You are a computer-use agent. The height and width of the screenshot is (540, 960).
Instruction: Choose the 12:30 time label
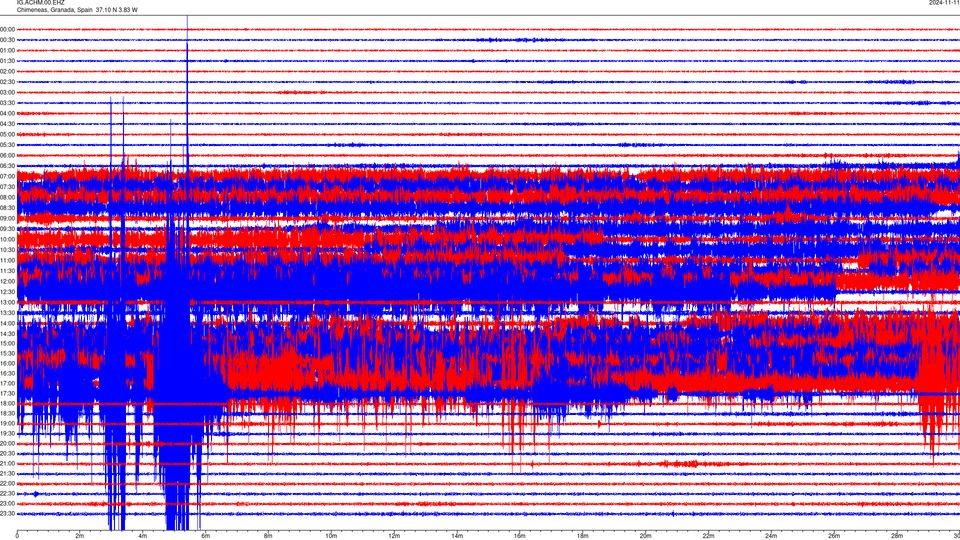(x=8, y=292)
